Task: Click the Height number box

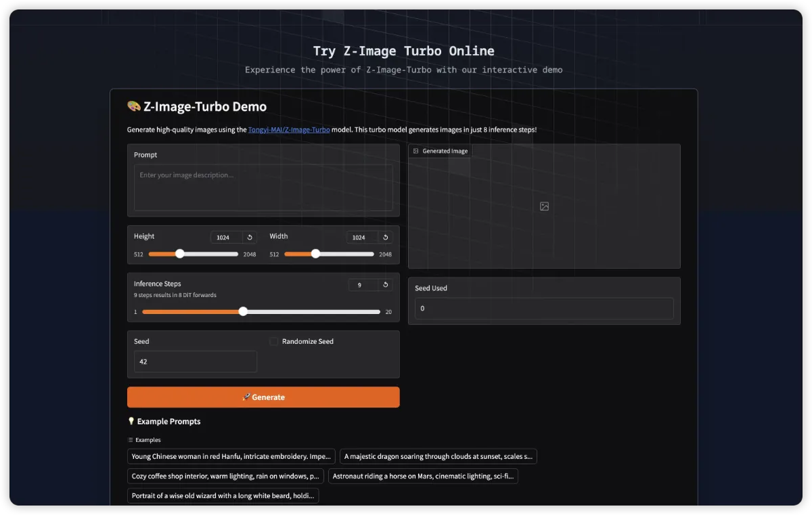Action: (226, 238)
